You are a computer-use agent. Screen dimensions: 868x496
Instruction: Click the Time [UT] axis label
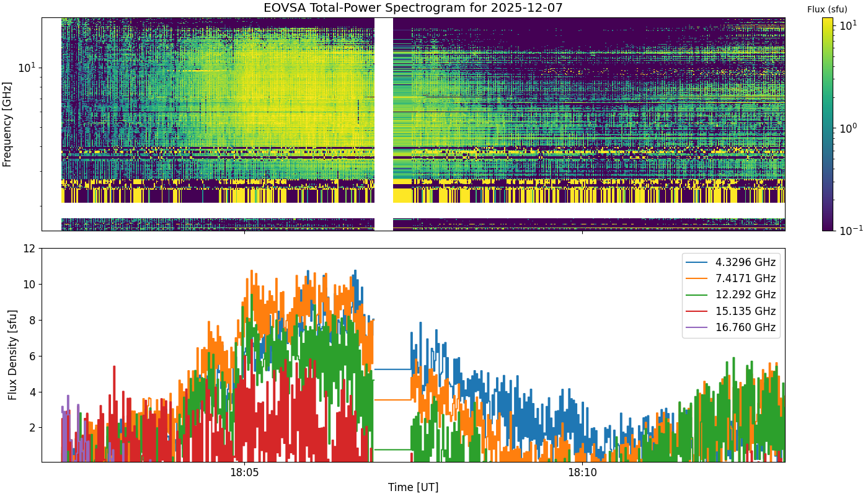point(413,487)
